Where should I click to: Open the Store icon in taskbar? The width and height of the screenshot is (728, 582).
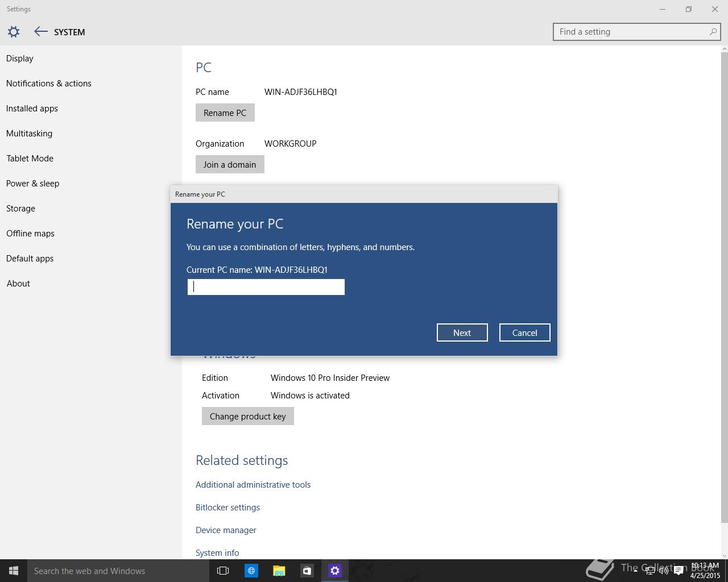(x=307, y=571)
